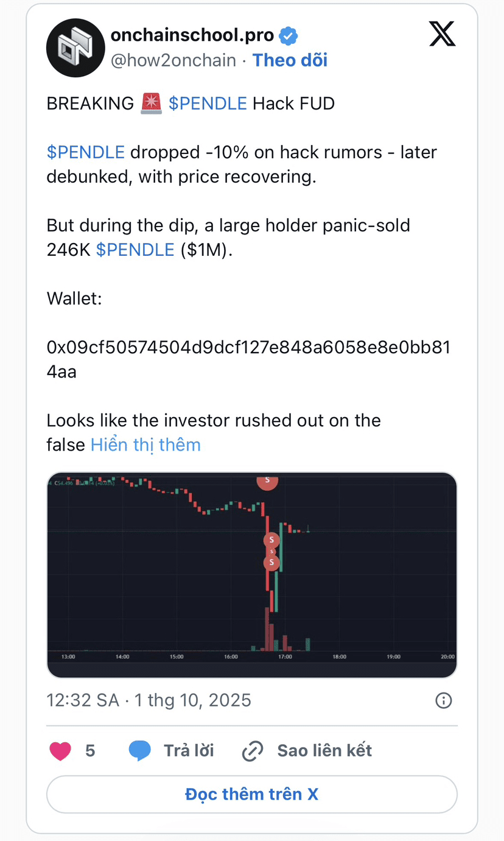Open the @how2onchain handle link
The image size is (504, 841).
[x=173, y=60]
